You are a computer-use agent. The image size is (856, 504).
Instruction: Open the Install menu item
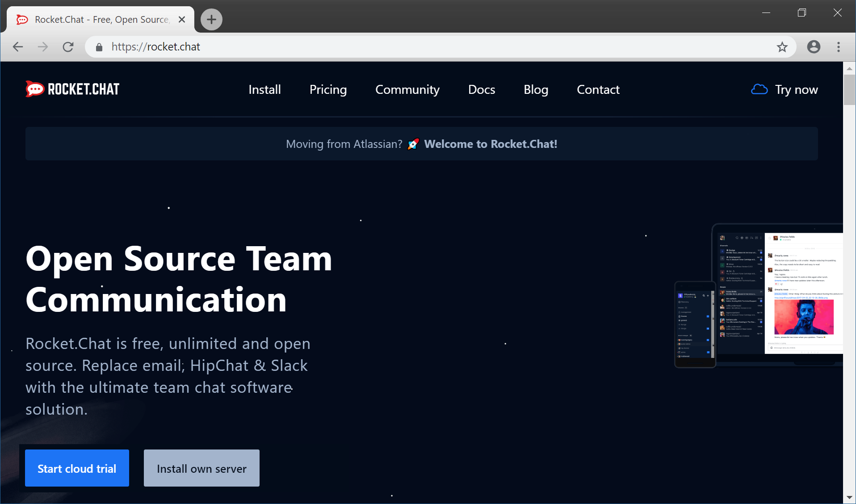pyautogui.click(x=264, y=90)
